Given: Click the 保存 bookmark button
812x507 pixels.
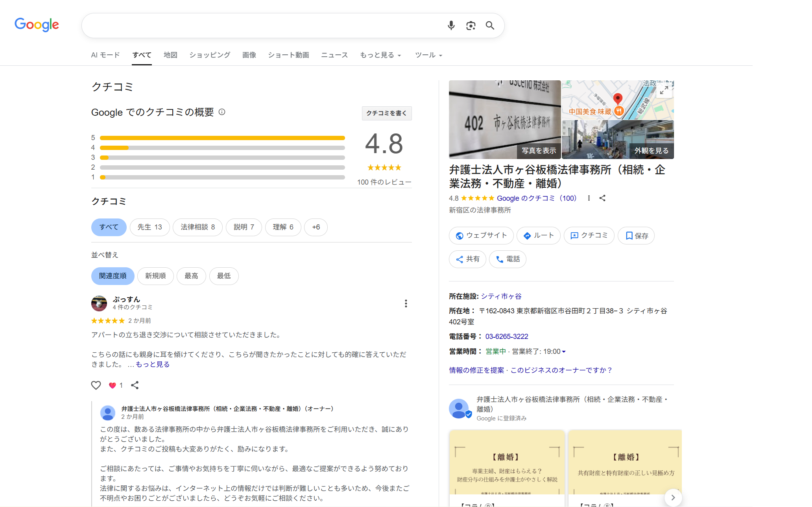Looking at the screenshot, I should [636, 235].
